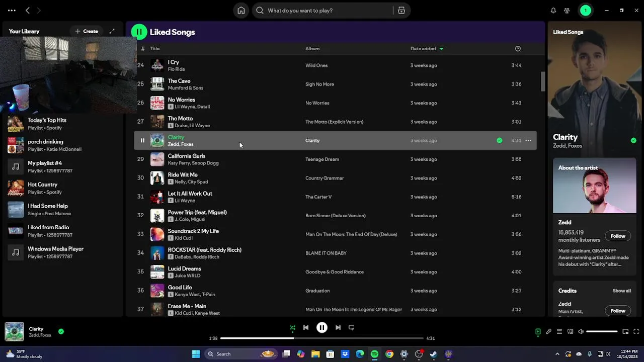Click Clarity cover in now-playing bar
Image resolution: width=644 pixels, height=362 pixels.
(14, 332)
